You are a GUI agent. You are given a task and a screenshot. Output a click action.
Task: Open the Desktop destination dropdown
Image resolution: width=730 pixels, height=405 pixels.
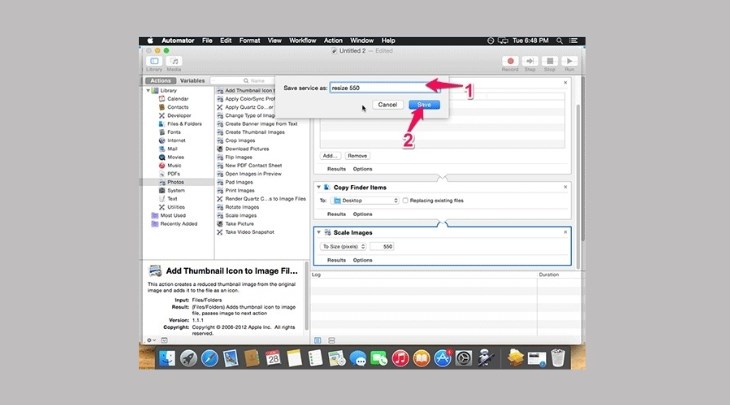tap(365, 201)
